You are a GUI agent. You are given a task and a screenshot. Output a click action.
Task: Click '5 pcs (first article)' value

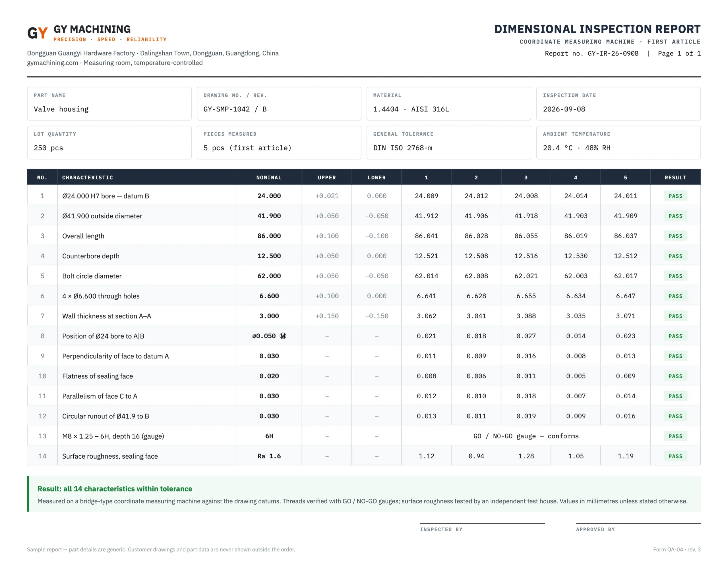(x=247, y=148)
